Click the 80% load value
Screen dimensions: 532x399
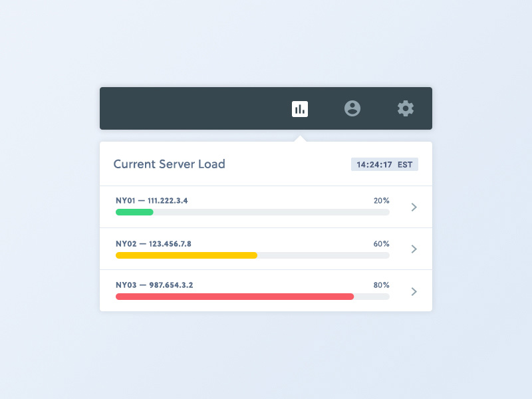point(381,285)
